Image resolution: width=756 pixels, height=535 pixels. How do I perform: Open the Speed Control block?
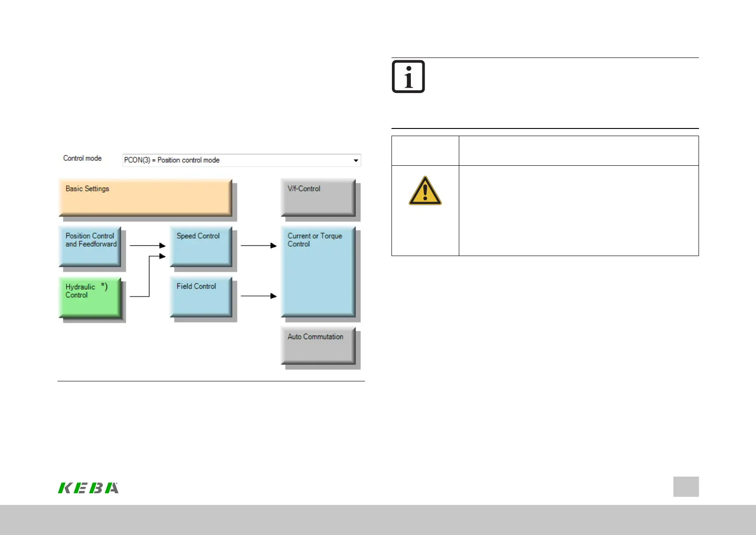pyautogui.click(x=201, y=247)
